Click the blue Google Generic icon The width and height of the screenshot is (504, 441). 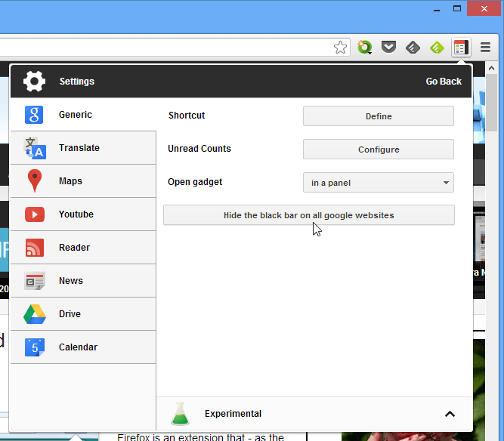pos(34,115)
